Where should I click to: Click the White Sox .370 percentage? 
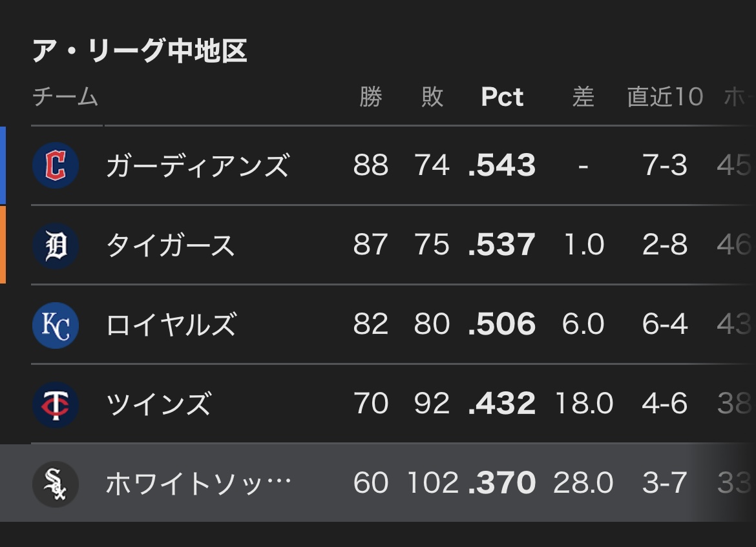502,484
